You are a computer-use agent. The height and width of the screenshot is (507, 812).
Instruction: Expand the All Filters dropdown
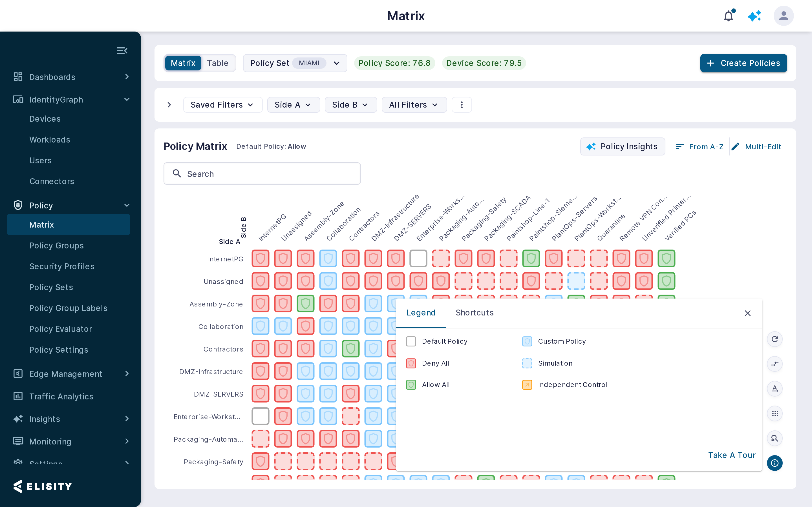414,105
